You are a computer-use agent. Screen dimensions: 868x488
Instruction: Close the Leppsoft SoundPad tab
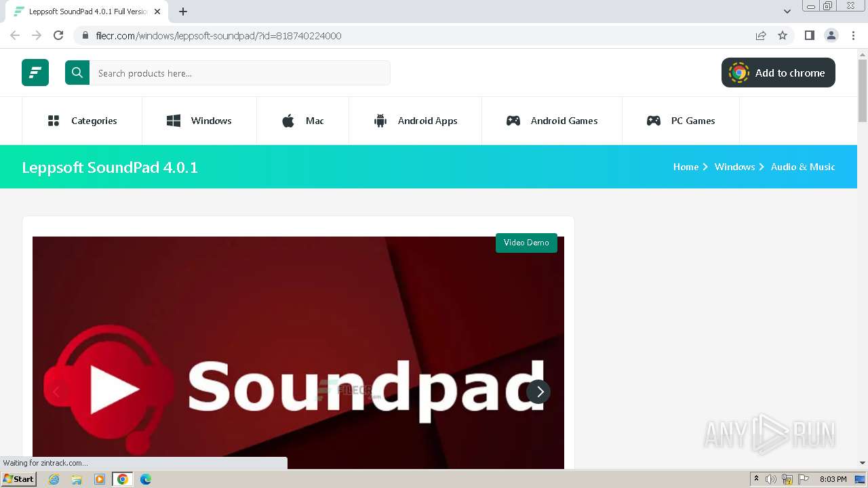(x=157, y=12)
